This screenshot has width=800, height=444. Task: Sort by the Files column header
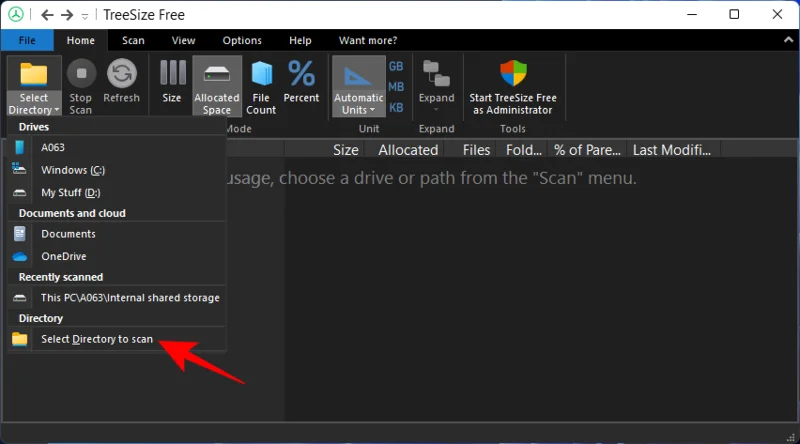pos(470,150)
